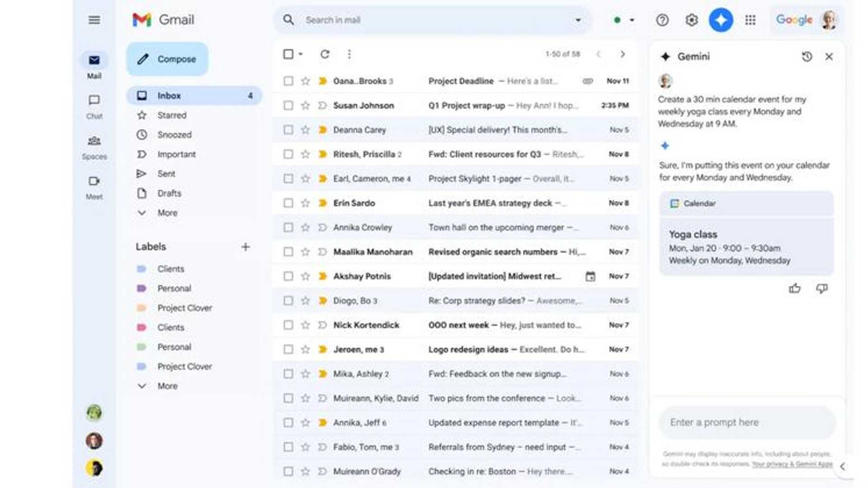The image size is (868, 488).
Task: Click the Gemini sparkle icon in header
Action: tap(721, 20)
